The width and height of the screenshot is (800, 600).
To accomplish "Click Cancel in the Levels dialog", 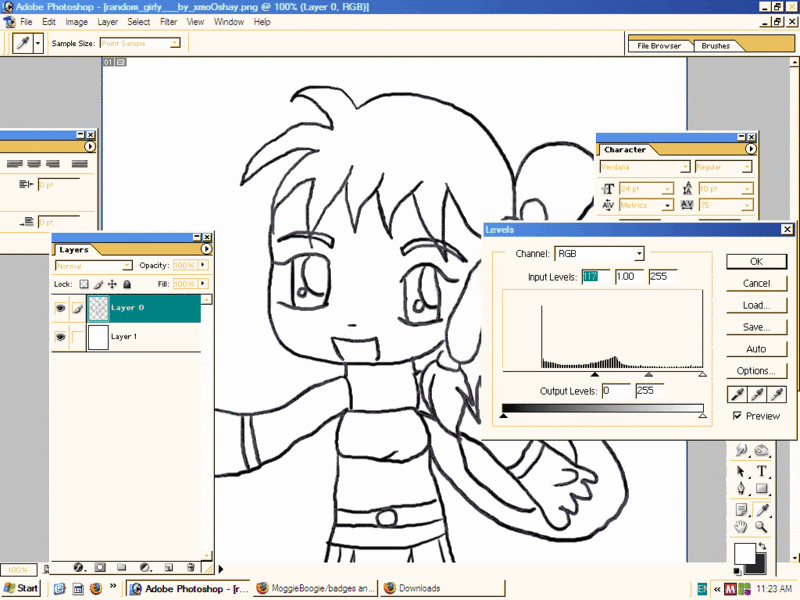I will (756, 283).
